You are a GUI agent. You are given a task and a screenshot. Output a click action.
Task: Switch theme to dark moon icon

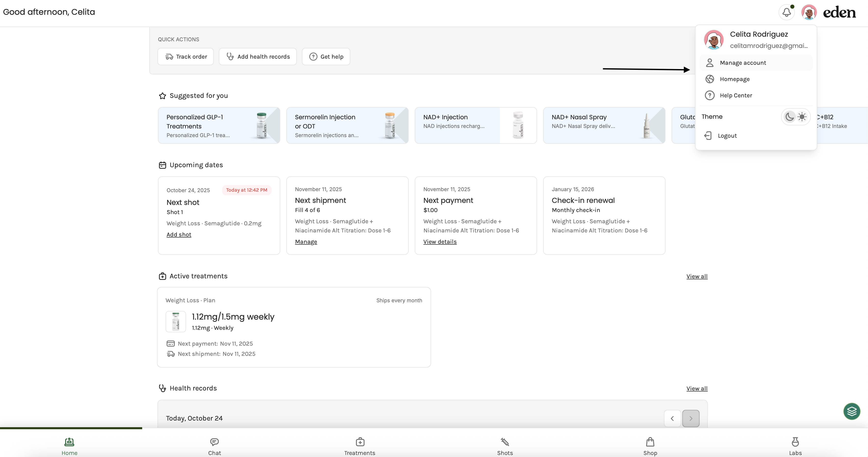pyautogui.click(x=790, y=117)
